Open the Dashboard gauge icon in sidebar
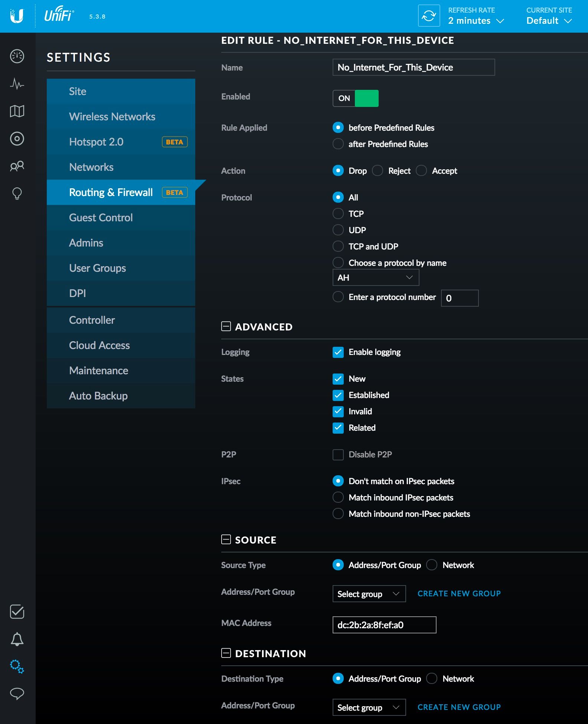The height and width of the screenshot is (724, 588). pyautogui.click(x=17, y=56)
